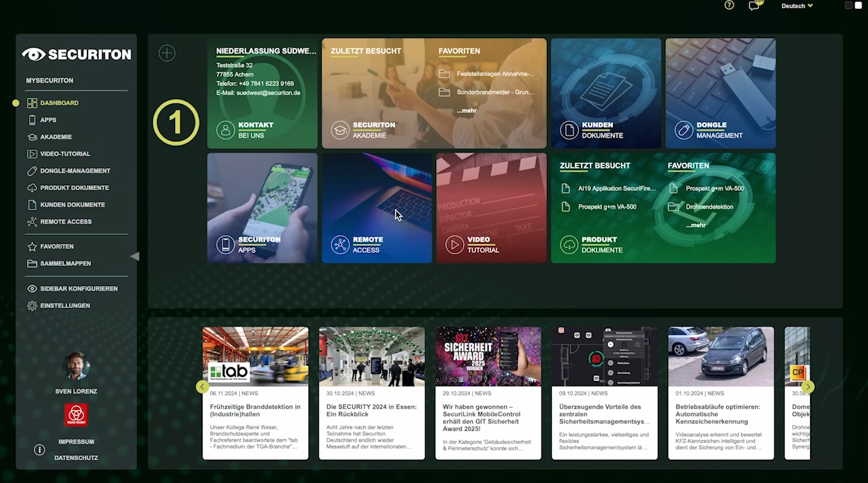The width and height of the screenshot is (868, 483).
Task: Click the Video-Tutorial play icon in sidebar
Action: tap(32, 154)
